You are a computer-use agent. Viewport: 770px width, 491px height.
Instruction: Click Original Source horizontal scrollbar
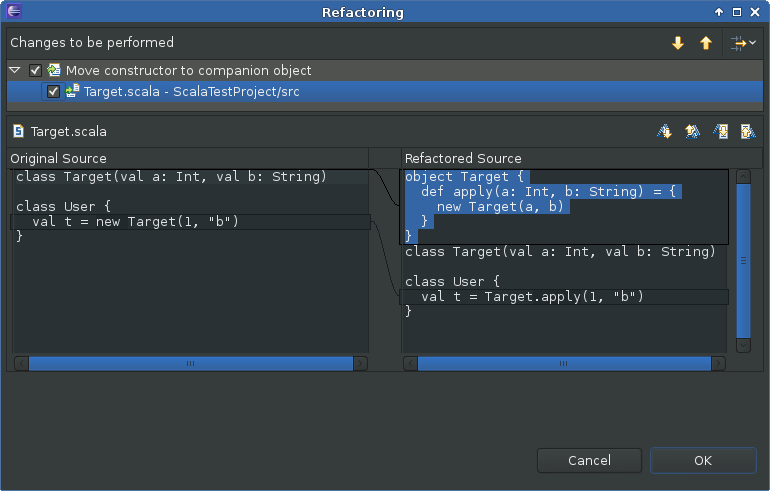tap(190, 364)
